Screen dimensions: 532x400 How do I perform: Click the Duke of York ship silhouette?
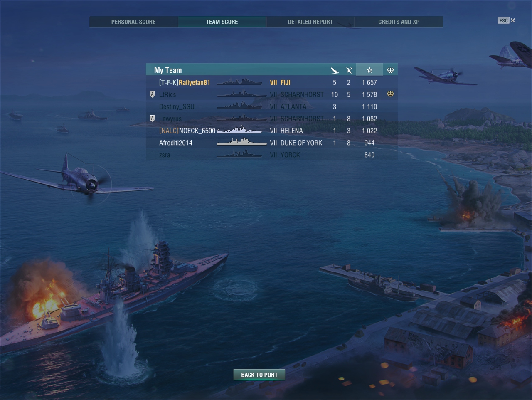pos(241,143)
